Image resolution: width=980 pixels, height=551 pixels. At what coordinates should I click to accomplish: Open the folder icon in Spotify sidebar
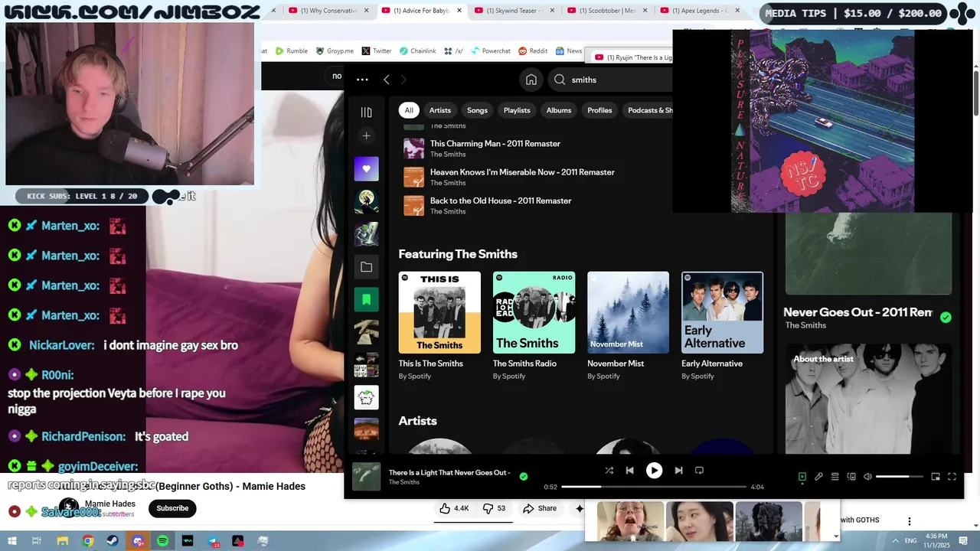366,267
